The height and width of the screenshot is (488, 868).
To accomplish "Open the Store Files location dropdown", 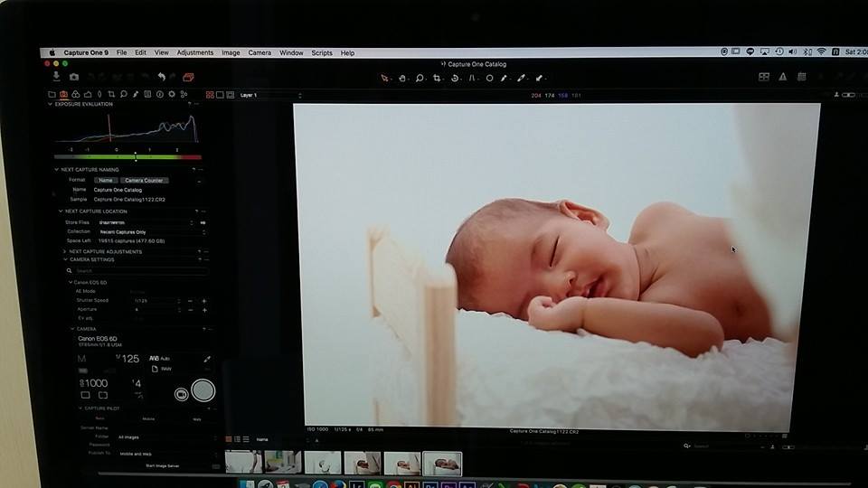I will point(145,222).
